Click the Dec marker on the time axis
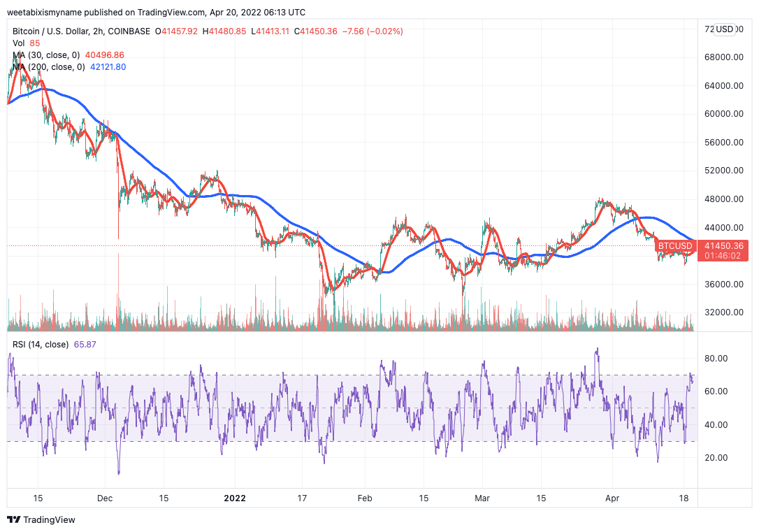 [106, 498]
